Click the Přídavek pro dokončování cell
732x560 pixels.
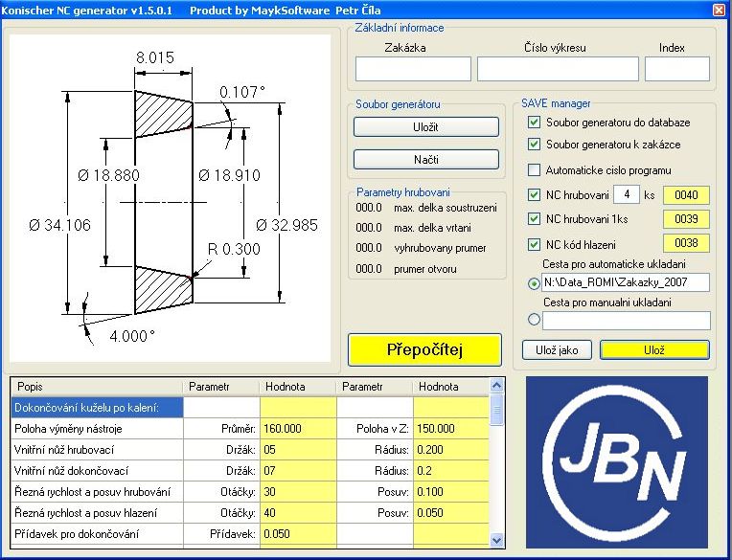click(97, 534)
